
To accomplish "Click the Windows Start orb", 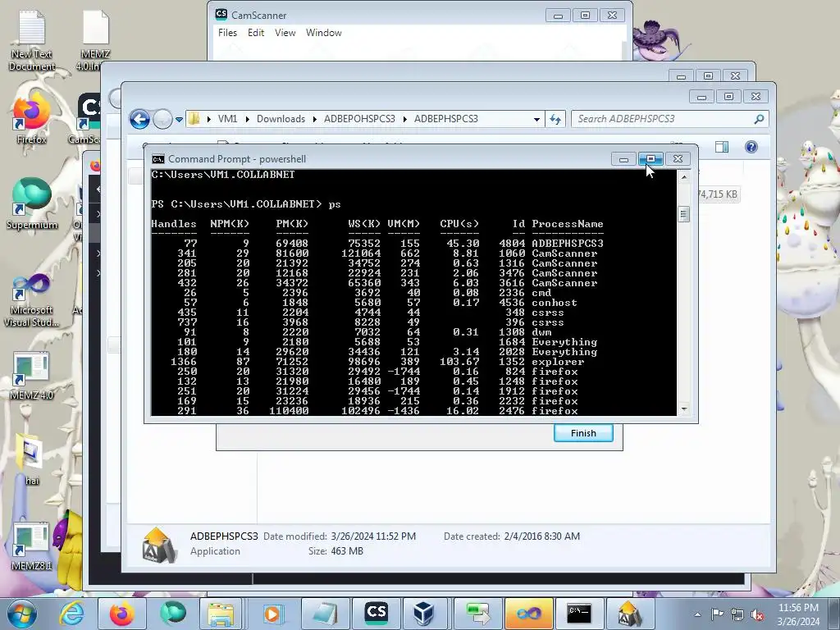I will coord(22,614).
